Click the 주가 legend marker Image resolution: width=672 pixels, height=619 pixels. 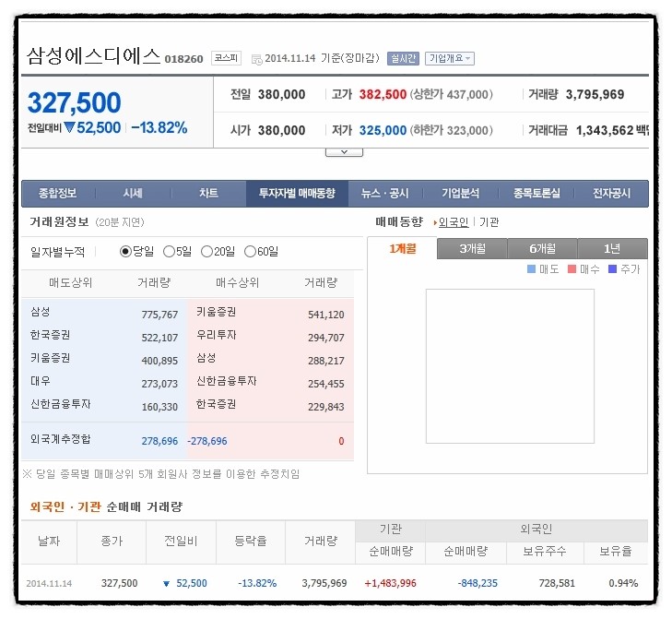click(x=612, y=269)
